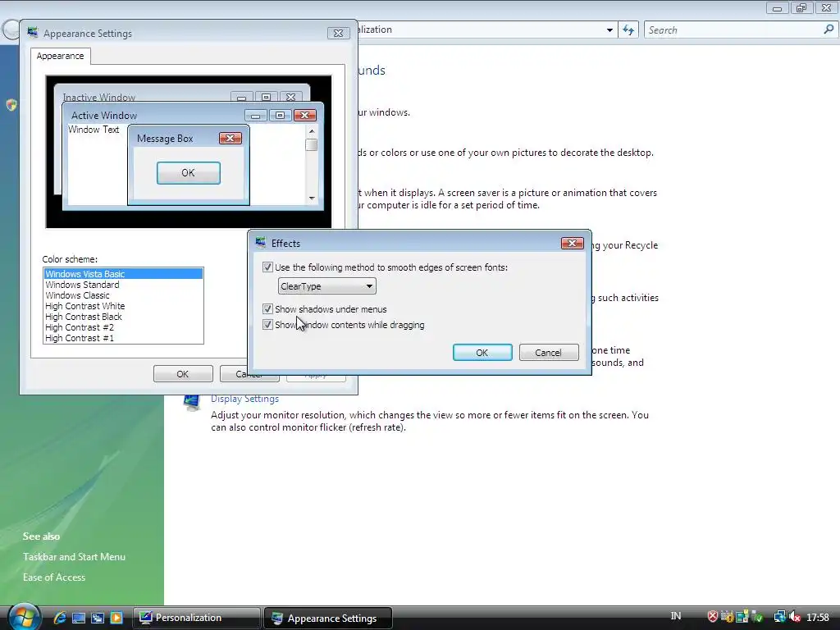The height and width of the screenshot is (630, 840).
Task: Open the address bar history dropdown arrow
Action: click(609, 30)
